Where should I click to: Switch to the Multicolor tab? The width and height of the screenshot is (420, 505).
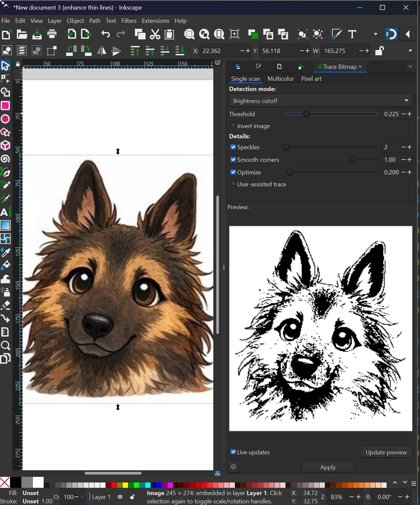click(280, 79)
